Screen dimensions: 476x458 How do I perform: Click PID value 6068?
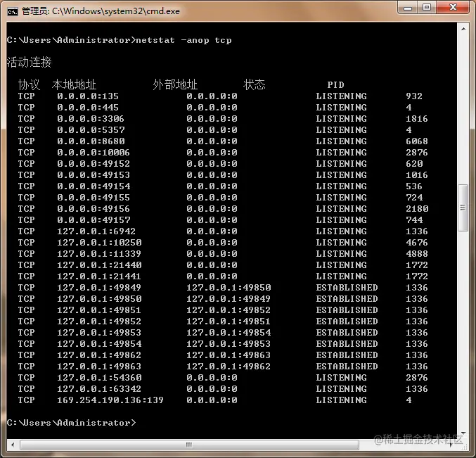pos(417,141)
